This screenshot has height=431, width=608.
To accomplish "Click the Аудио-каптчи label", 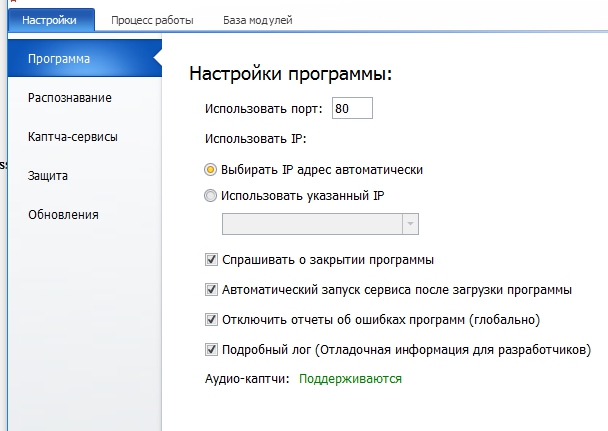I will coord(247,379).
